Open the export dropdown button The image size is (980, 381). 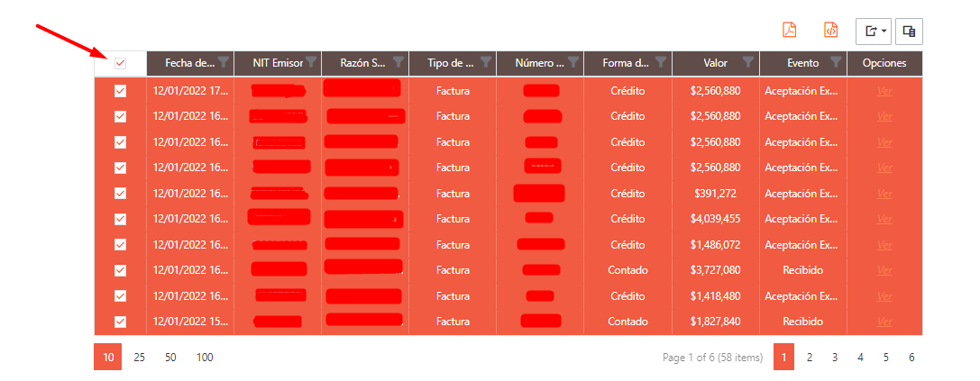[x=874, y=32]
